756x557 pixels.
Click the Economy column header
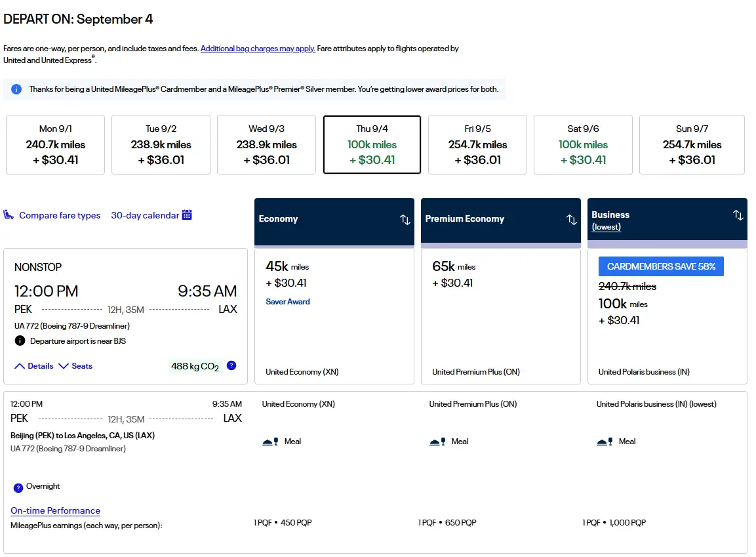tap(334, 221)
